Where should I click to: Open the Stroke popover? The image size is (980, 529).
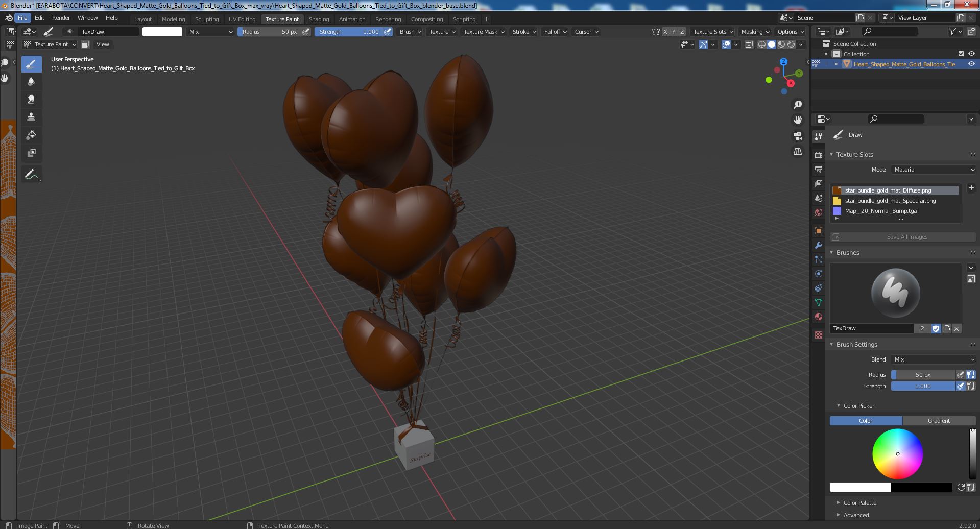(524, 32)
